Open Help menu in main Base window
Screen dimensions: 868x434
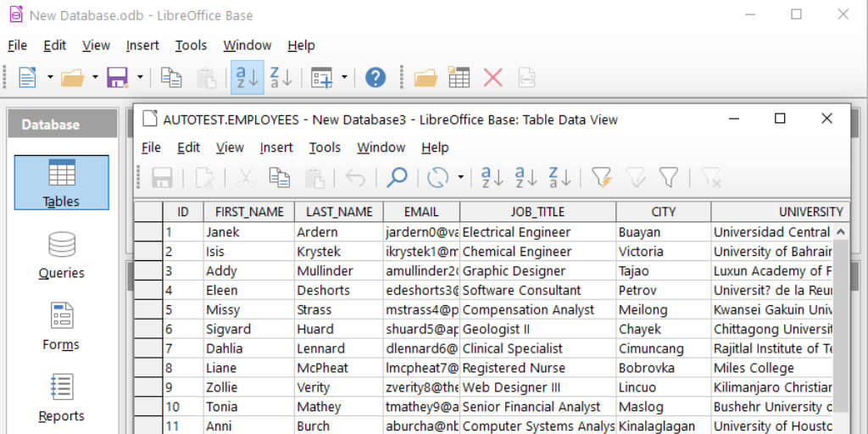[301, 46]
